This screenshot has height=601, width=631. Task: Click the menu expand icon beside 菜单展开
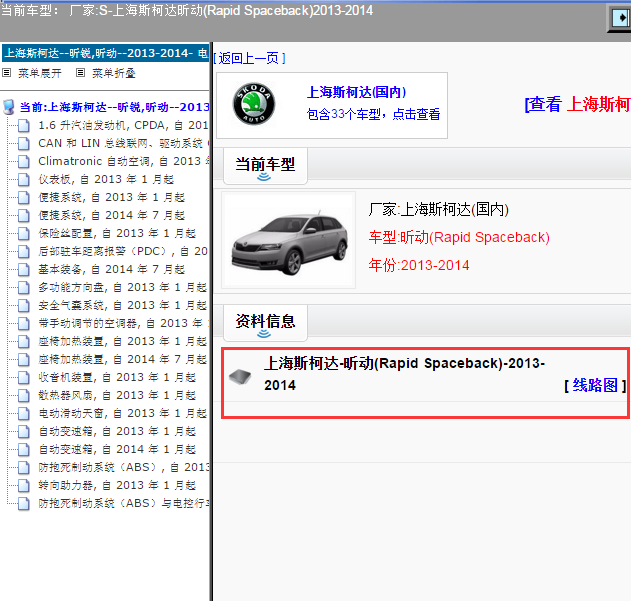pyautogui.click(x=7, y=73)
